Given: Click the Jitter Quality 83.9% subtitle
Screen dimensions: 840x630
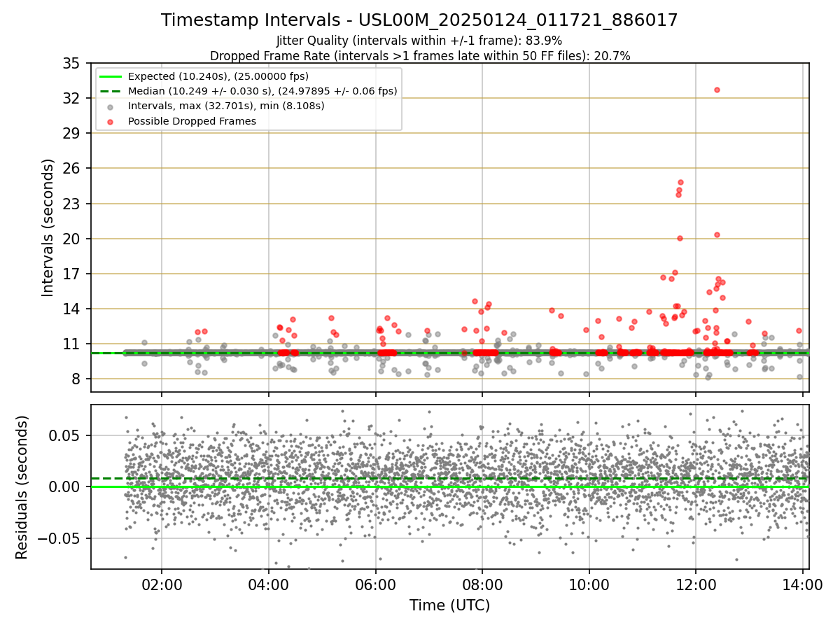Looking at the screenshot, I should 419,41.
